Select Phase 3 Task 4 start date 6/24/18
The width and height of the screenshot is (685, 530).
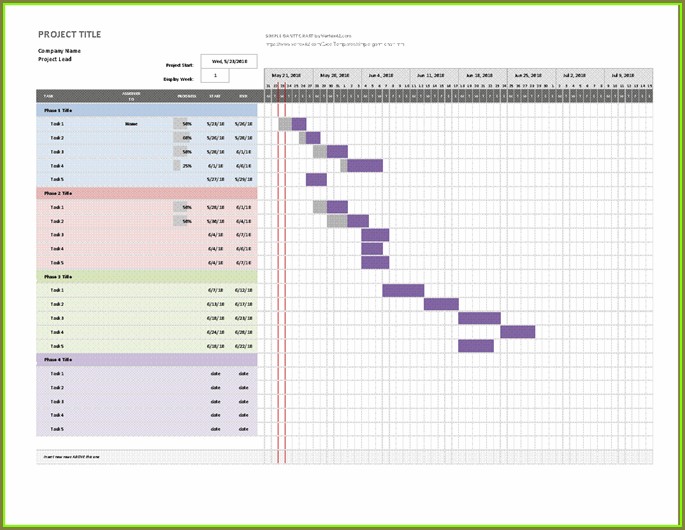(x=215, y=333)
